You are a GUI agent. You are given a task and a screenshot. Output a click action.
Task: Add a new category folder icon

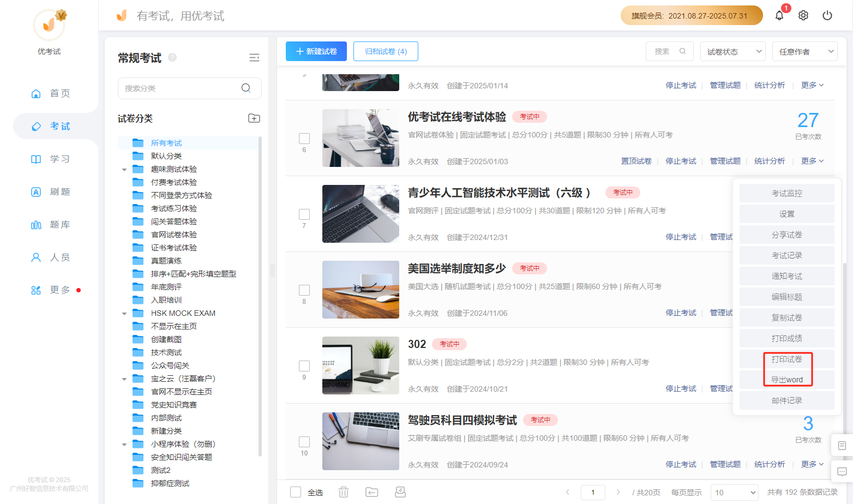254,118
